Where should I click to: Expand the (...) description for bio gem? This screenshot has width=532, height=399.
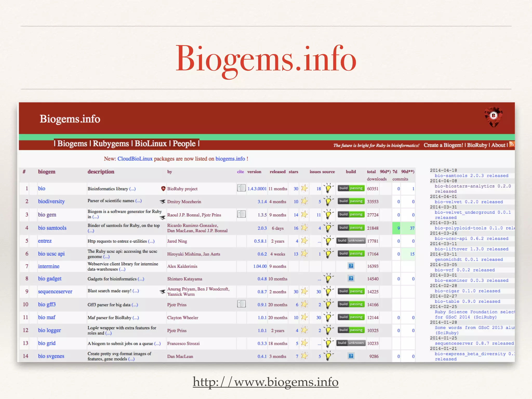[96, 217]
